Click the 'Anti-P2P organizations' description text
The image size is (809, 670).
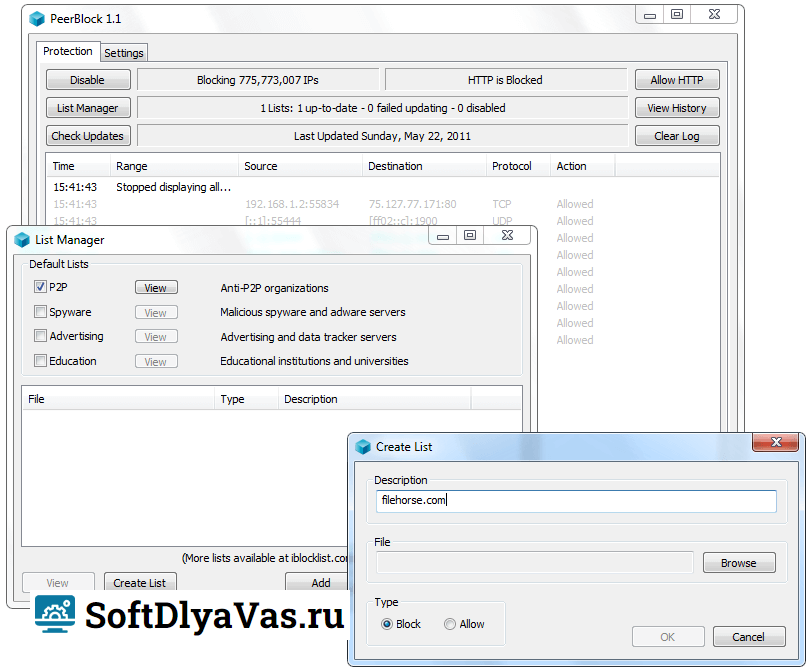click(274, 288)
